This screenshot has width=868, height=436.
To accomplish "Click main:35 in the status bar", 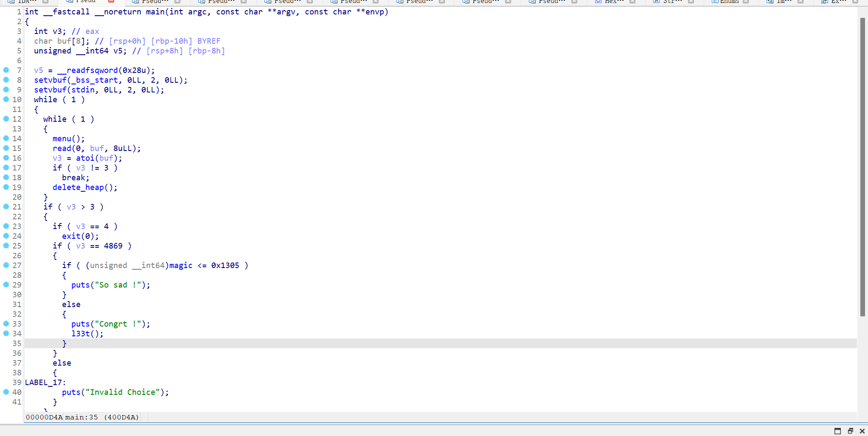I will [81, 417].
